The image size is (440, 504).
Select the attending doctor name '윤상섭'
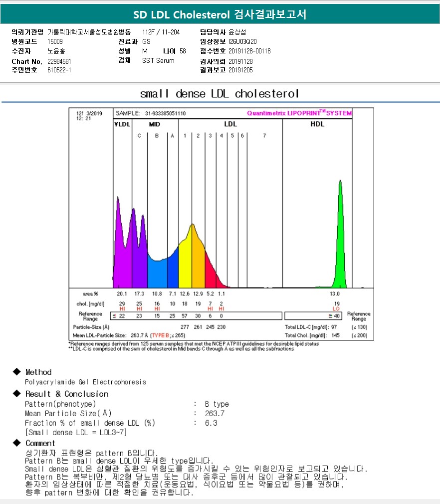pyautogui.click(x=237, y=32)
